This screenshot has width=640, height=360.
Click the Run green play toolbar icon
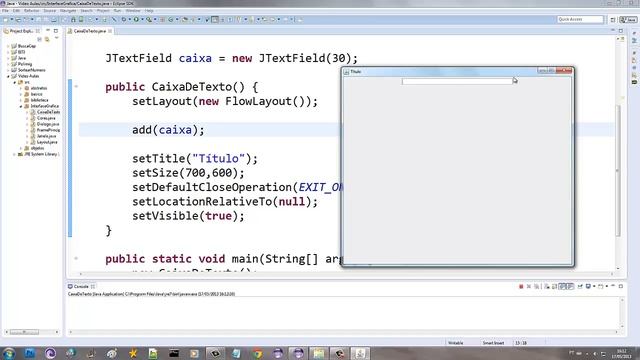136,19
